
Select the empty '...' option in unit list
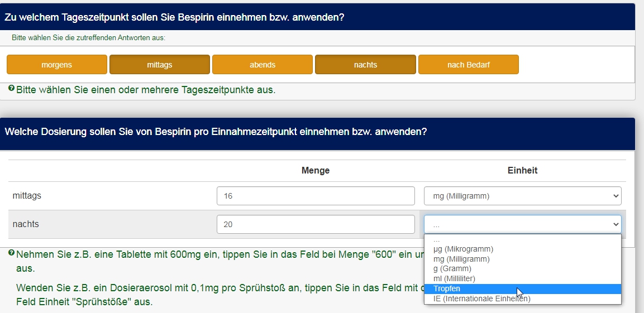[437, 239]
